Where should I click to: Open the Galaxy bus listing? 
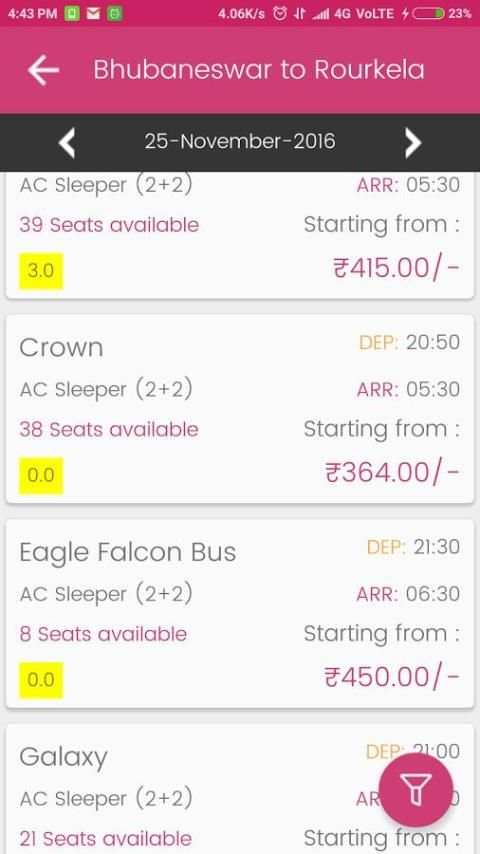click(x=240, y=789)
